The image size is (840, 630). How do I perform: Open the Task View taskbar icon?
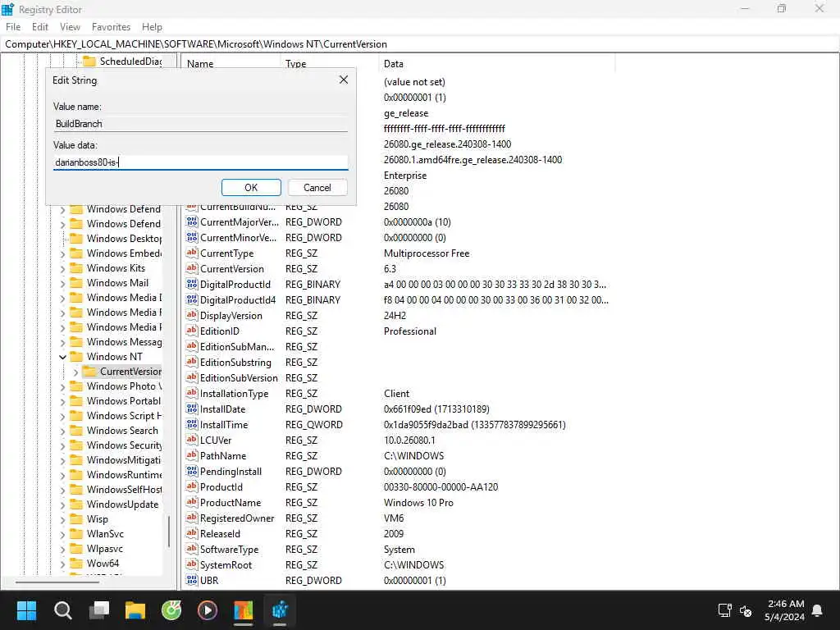click(99, 610)
